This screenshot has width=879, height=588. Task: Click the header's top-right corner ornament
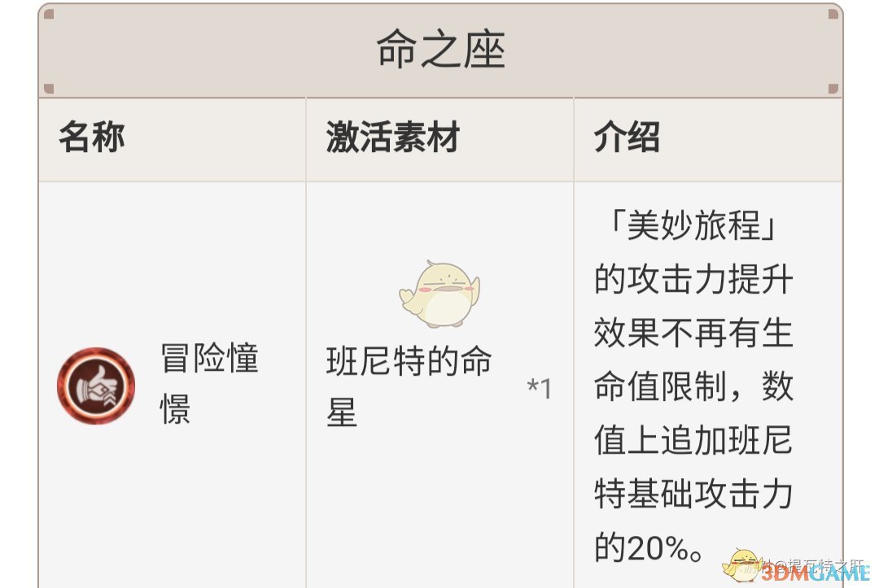(x=832, y=15)
